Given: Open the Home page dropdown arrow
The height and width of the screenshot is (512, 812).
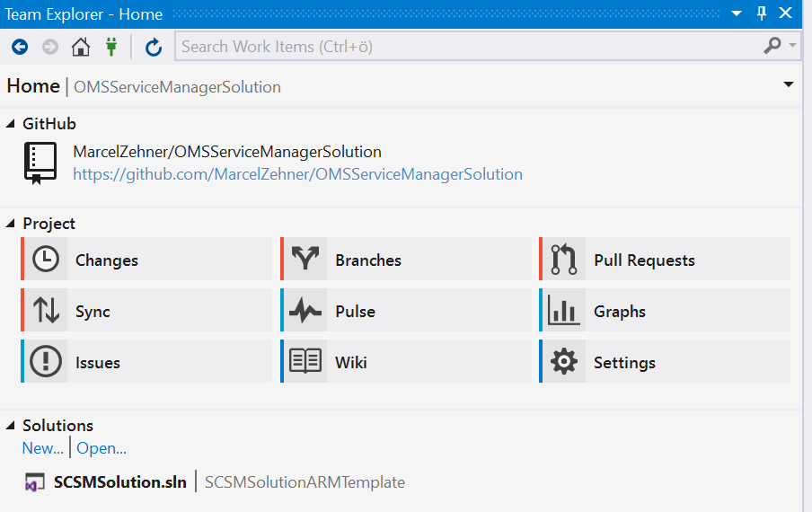Looking at the screenshot, I should (x=788, y=85).
